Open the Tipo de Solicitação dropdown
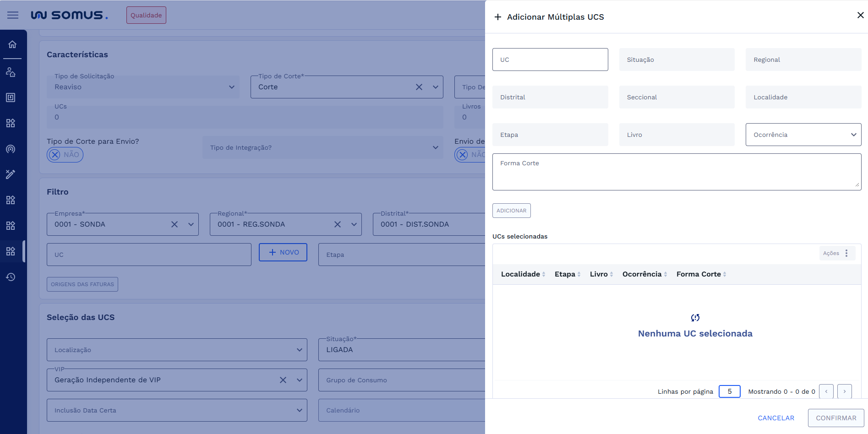Viewport: 868px width, 434px height. tap(142, 87)
